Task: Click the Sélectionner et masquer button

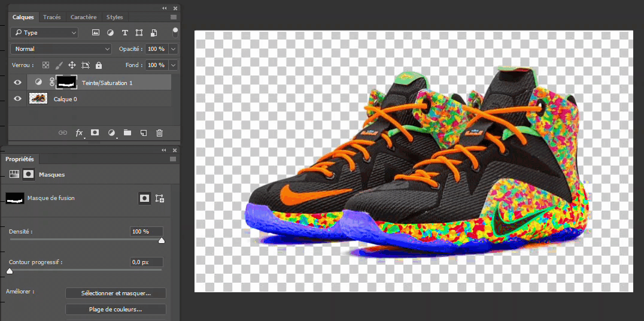Action: (116, 293)
